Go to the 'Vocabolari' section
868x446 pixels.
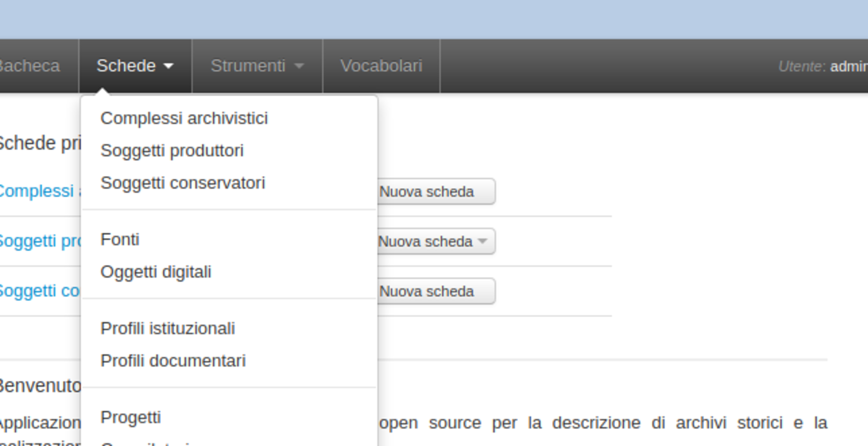pyautogui.click(x=381, y=66)
